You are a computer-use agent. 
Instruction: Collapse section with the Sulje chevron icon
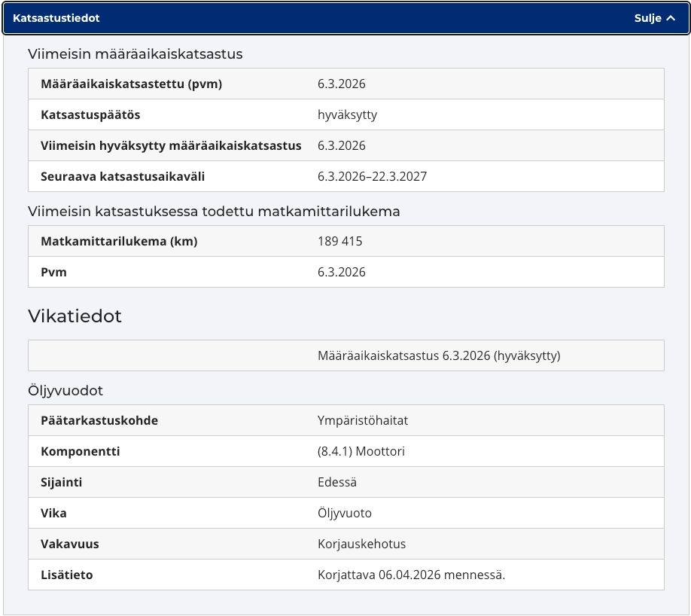[x=671, y=18]
